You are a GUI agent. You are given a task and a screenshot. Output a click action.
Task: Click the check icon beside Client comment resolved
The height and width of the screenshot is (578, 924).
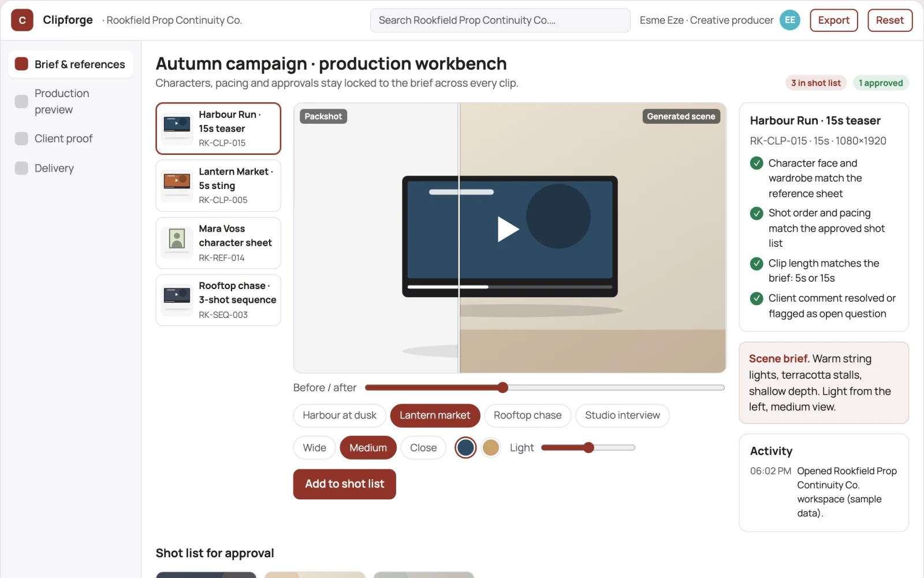(x=757, y=298)
